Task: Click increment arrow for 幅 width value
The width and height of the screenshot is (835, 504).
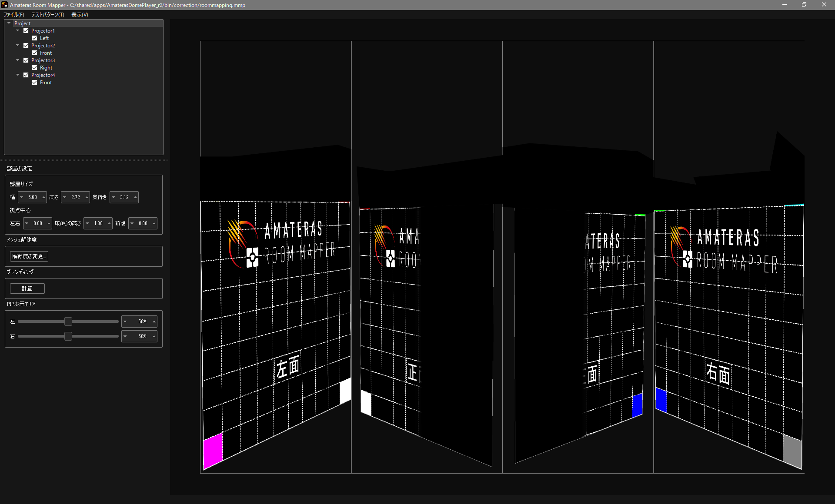Action: click(43, 197)
